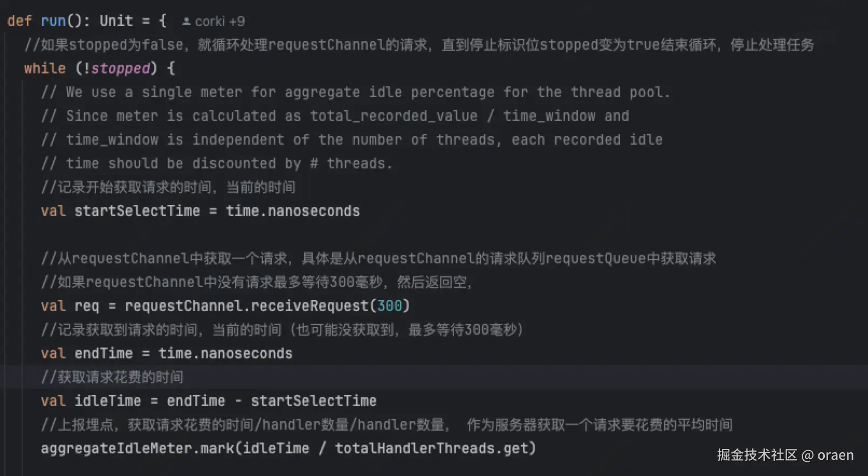
Task: Click the '掘金技术社区 @ oraen' watermark
Action: click(785, 455)
